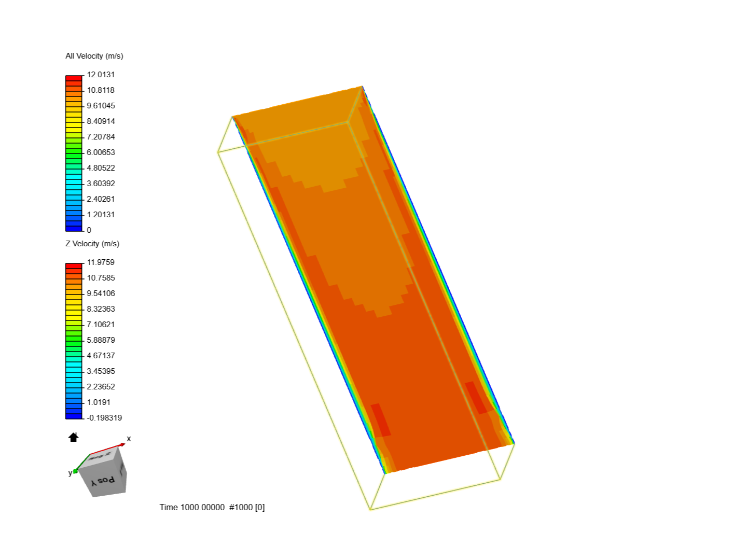Click the 9.61045 All Velocity legend value
Image resolution: width=747 pixels, height=560 pixels.
tap(101, 106)
